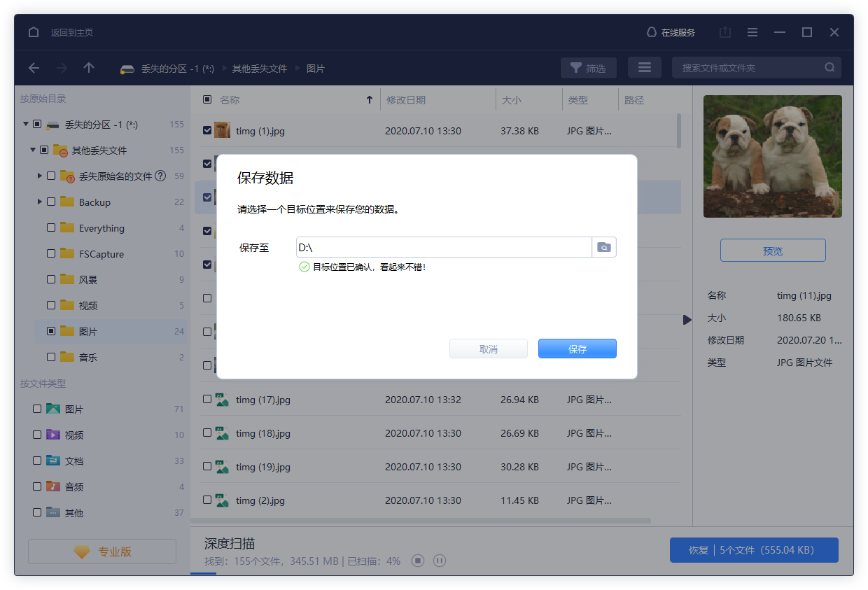Screen dimensions: 868x590
Task: Check the timg (17).jpg checkbox
Action: click(207, 399)
